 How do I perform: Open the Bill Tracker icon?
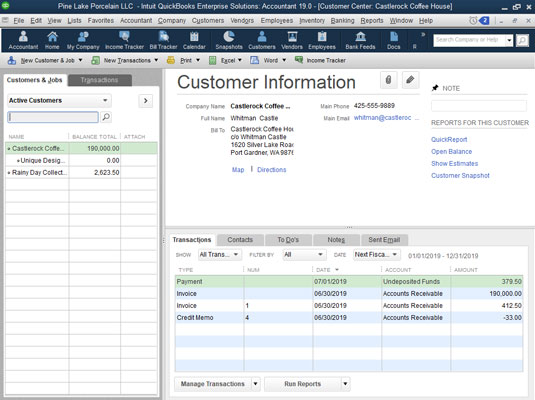[163, 40]
